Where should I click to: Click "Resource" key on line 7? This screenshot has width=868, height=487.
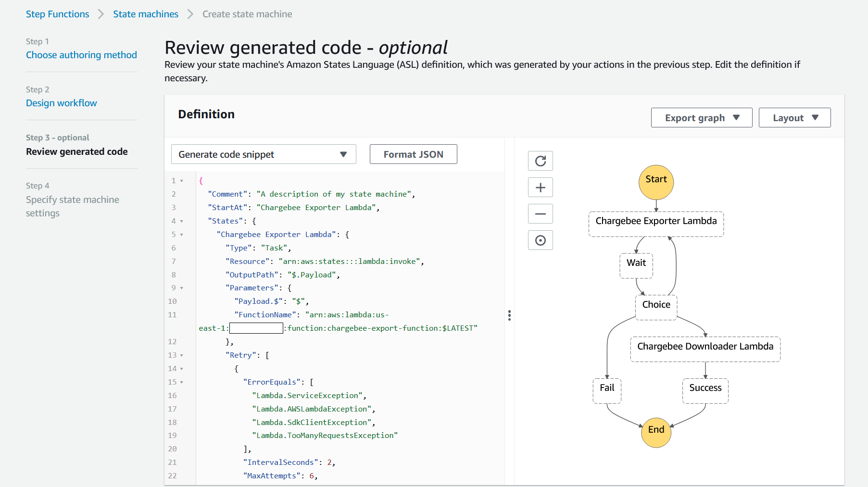248,262
